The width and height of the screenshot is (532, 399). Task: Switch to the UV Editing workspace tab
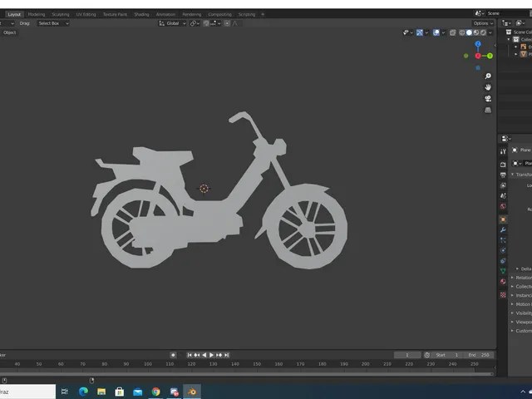tap(86, 14)
